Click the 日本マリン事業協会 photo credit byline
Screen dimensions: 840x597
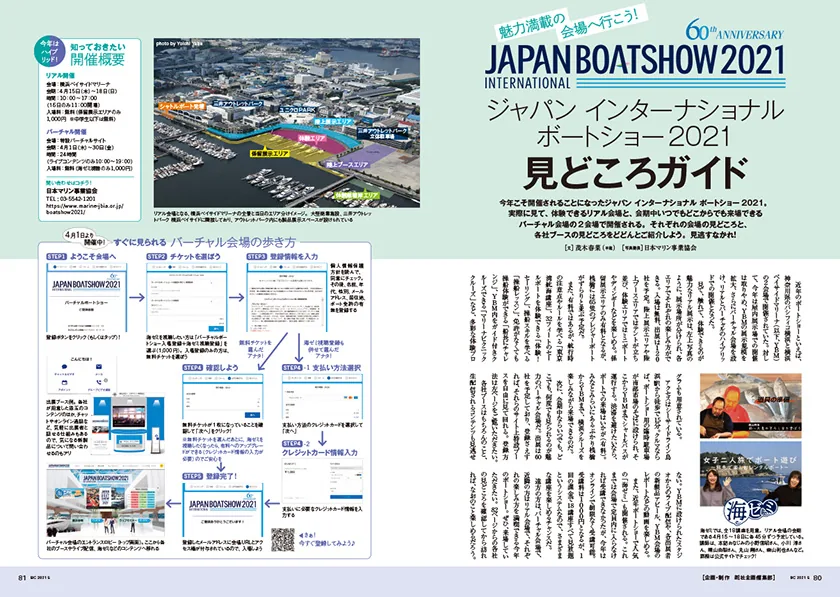[x=658, y=249]
